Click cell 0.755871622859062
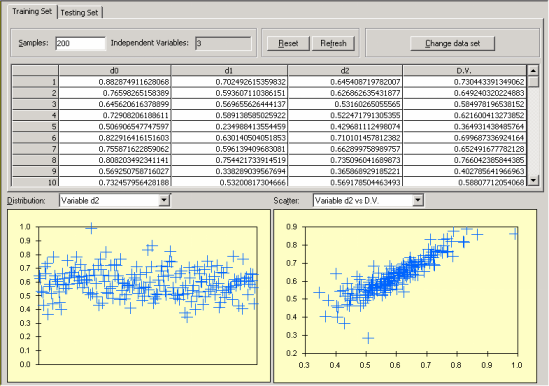This screenshot has height=386, width=549. 115,149
